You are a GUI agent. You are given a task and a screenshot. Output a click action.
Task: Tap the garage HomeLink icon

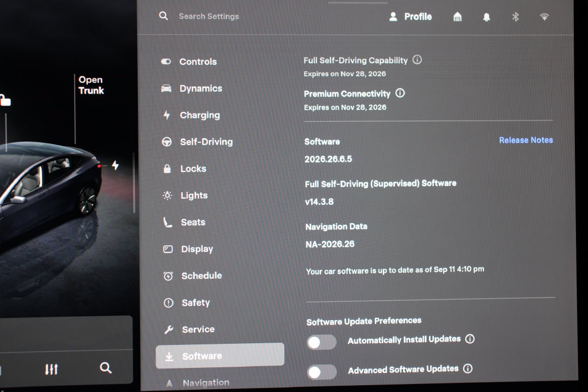pos(457,17)
